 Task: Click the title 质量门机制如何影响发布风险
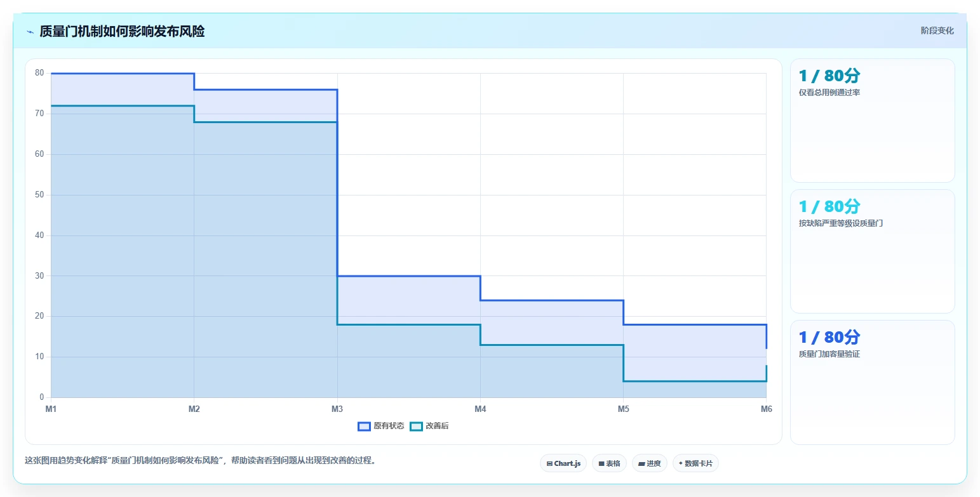(x=122, y=32)
